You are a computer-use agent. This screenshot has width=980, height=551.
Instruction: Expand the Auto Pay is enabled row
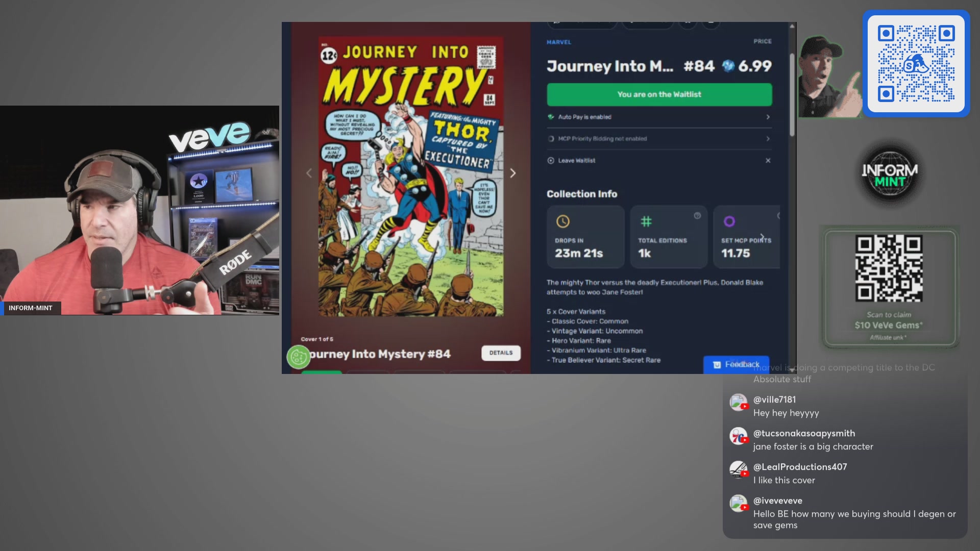tap(659, 117)
